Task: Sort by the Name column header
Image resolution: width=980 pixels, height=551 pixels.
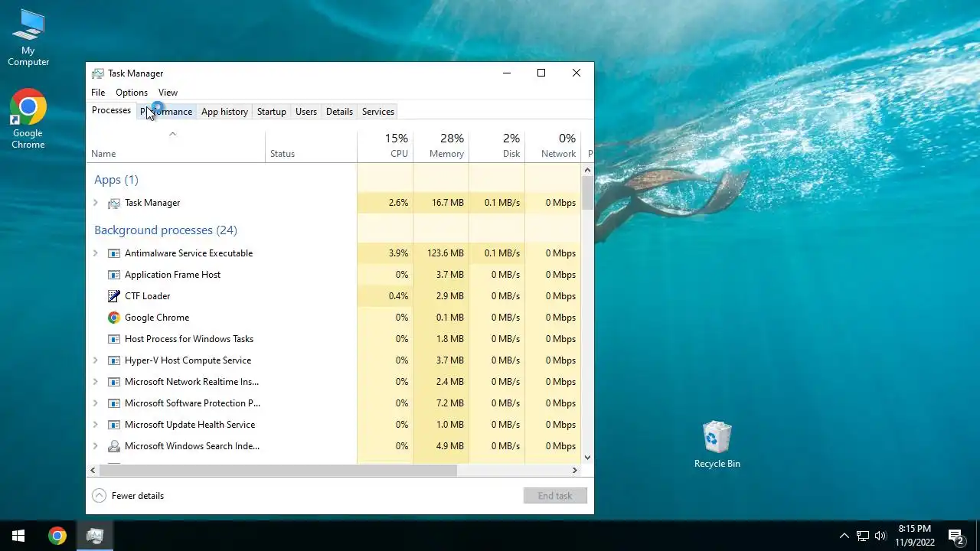Action: point(175,146)
